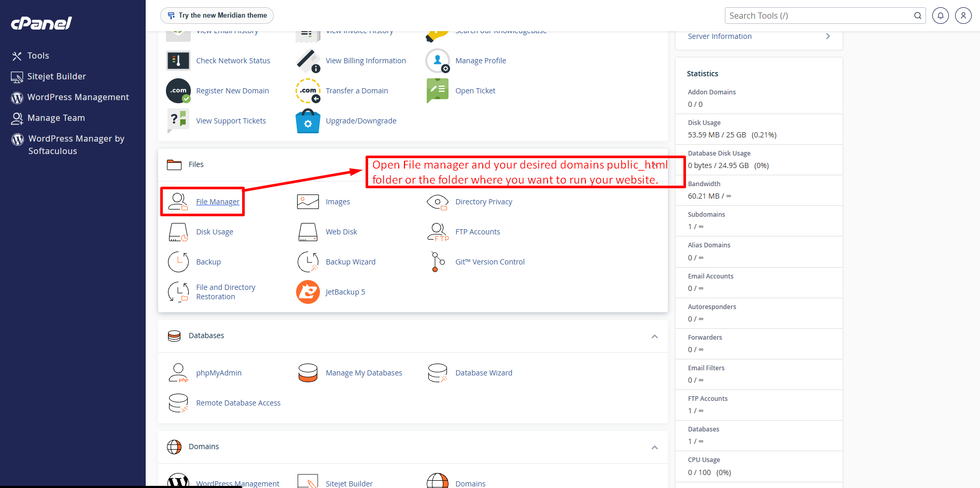
Task: Collapse the Domains section chevron
Action: click(654, 448)
